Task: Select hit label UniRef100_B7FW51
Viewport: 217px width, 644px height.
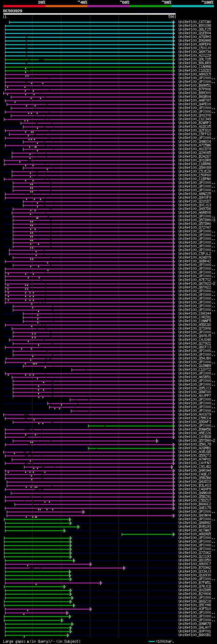Action: click(x=195, y=583)
